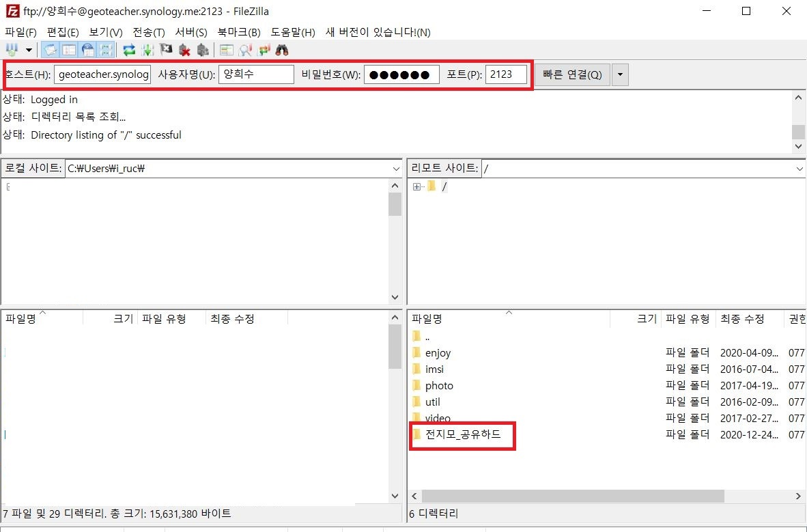Cancel the current operation

tap(166, 50)
